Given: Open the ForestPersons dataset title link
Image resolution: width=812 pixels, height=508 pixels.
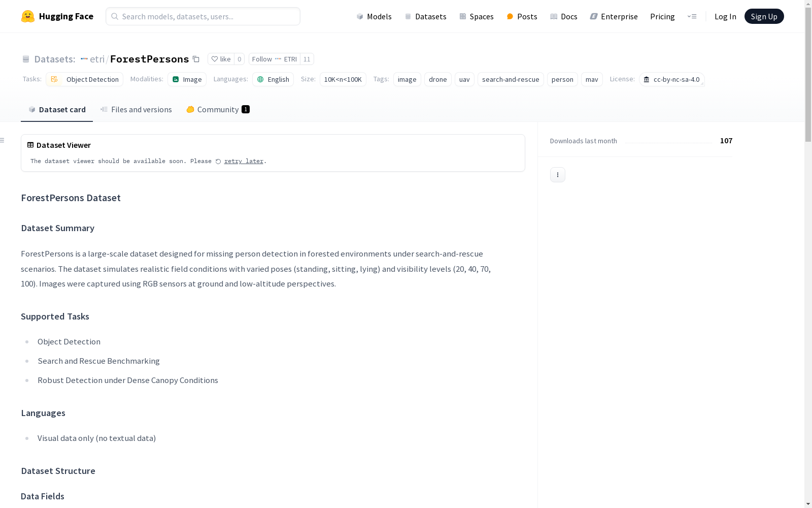Looking at the screenshot, I should (150, 59).
